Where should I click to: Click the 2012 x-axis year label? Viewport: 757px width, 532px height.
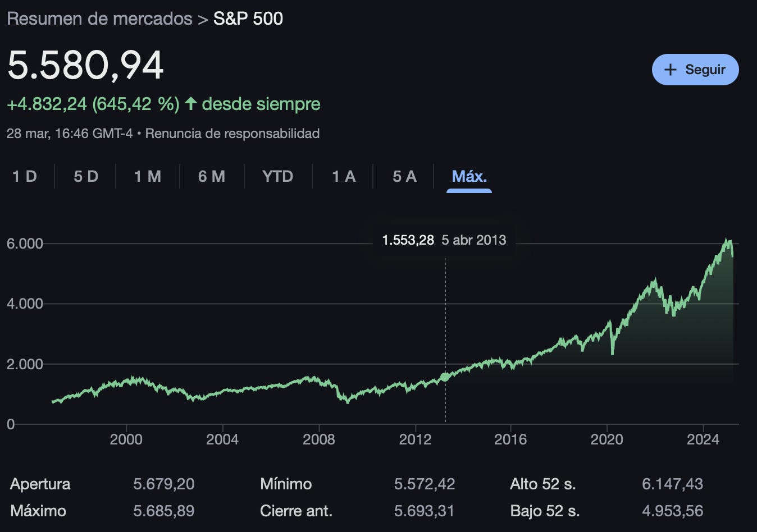(415, 439)
